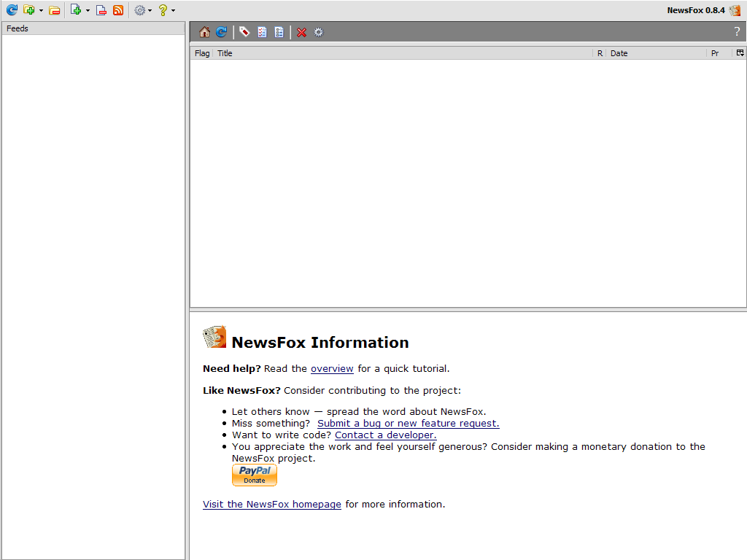Go to the feed home page icon
This screenshot has width=747, height=560.
(204, 32)
